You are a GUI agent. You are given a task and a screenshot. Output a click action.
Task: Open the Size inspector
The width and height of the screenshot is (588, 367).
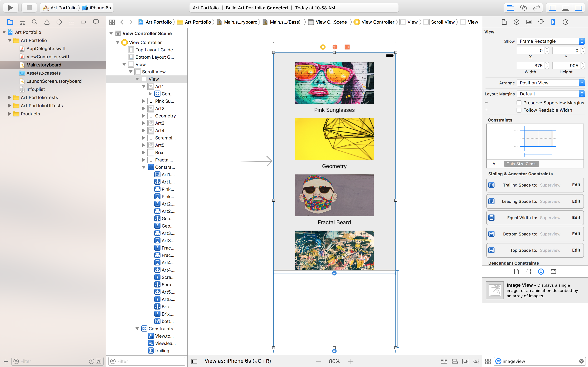point(553,22)
